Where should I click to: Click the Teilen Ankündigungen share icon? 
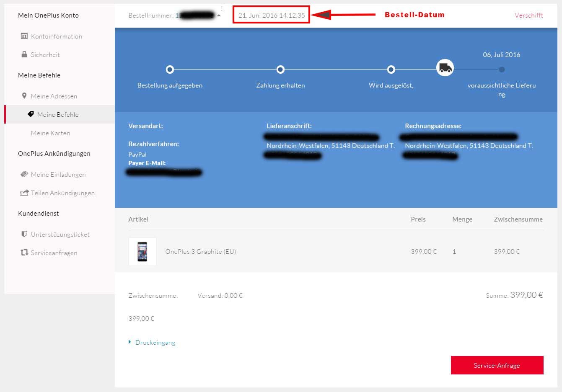pyautogui.click(x=24, y=193)
